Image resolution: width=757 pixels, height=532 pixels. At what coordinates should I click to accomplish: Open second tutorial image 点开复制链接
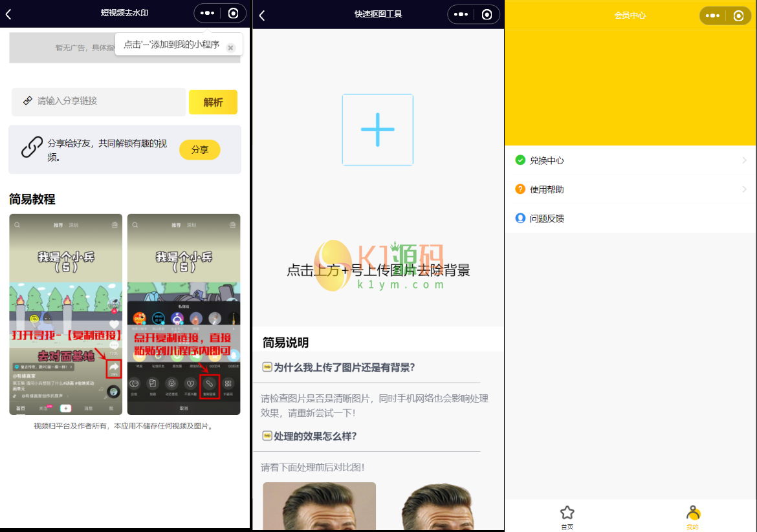pos(184,314)
